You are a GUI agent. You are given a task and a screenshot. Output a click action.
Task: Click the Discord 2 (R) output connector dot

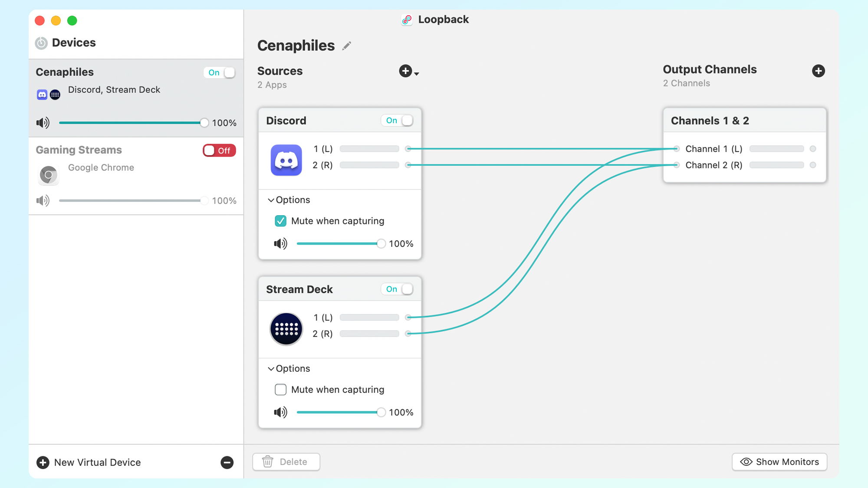(x=408, y=165)
